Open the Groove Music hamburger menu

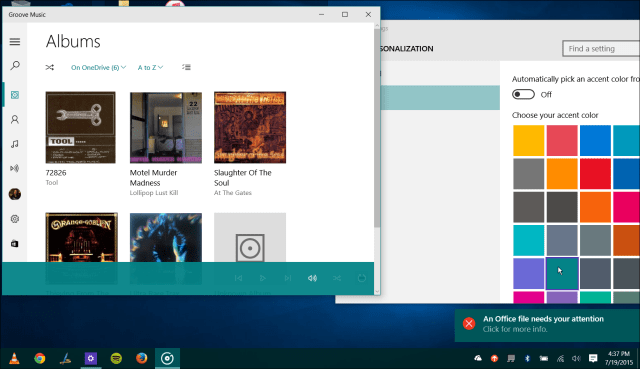point(15,42)
